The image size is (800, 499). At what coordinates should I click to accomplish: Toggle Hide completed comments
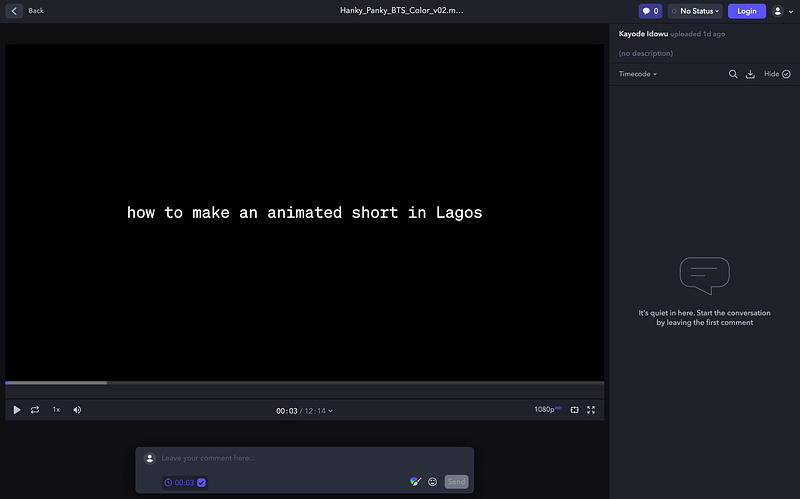click(777, 74)
